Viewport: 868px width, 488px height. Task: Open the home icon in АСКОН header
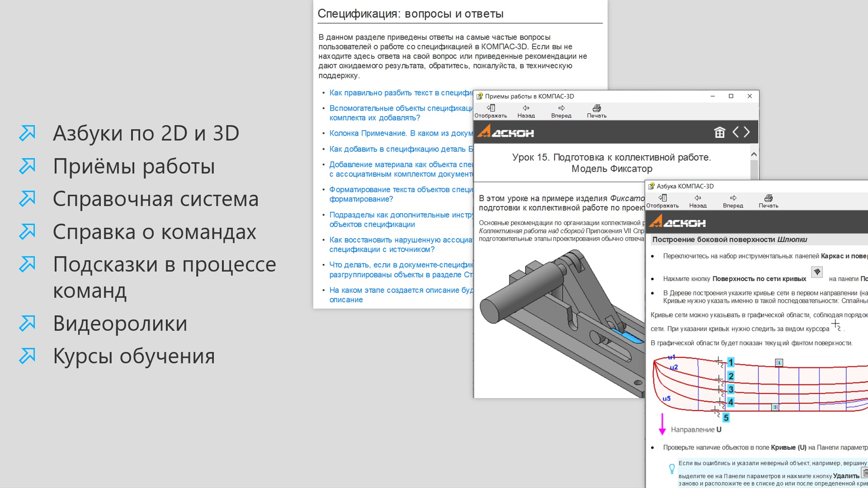pos(719,132)
